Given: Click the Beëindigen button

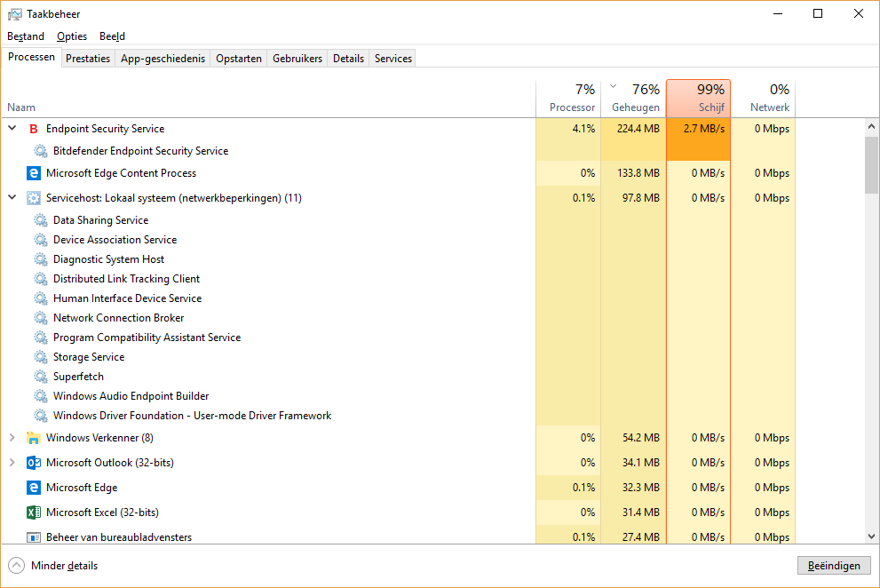Looking at the screenshot, I should [834, 566].
